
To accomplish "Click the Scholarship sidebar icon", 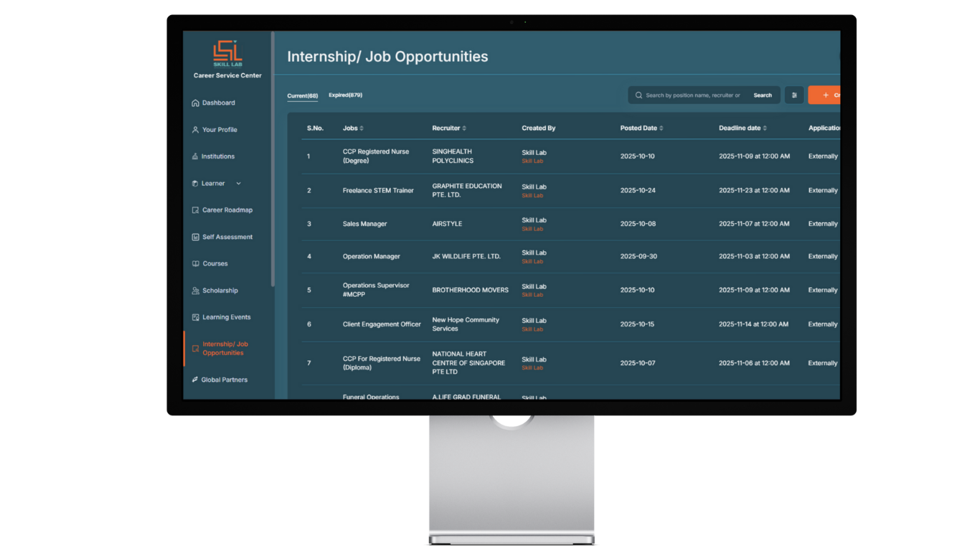I will coord(195,291).
